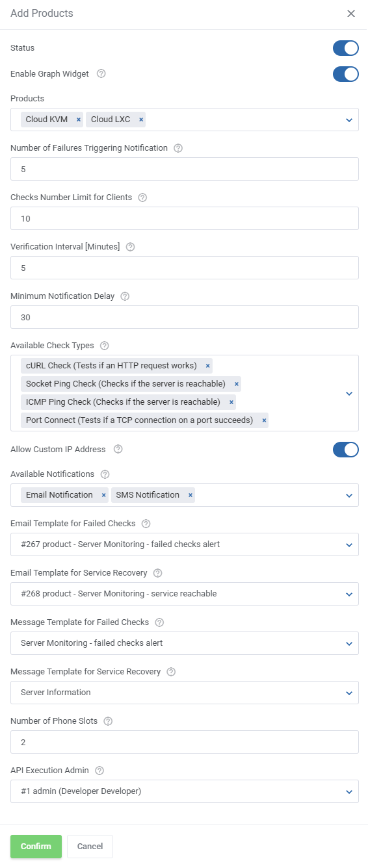Remove Socket Ping Check tag
368x868 pixels.
tap(237, 384)
